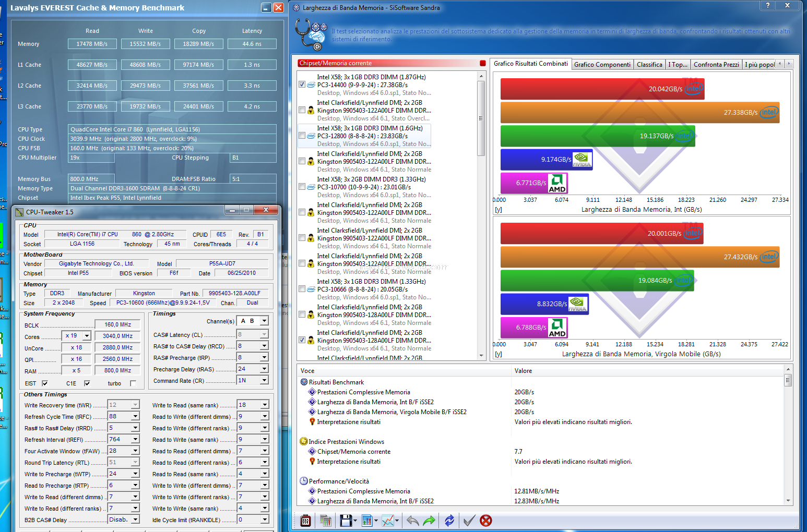
Task: Open the Precharge Delay (tRAS) dropdown
Action: pos(265,369)
